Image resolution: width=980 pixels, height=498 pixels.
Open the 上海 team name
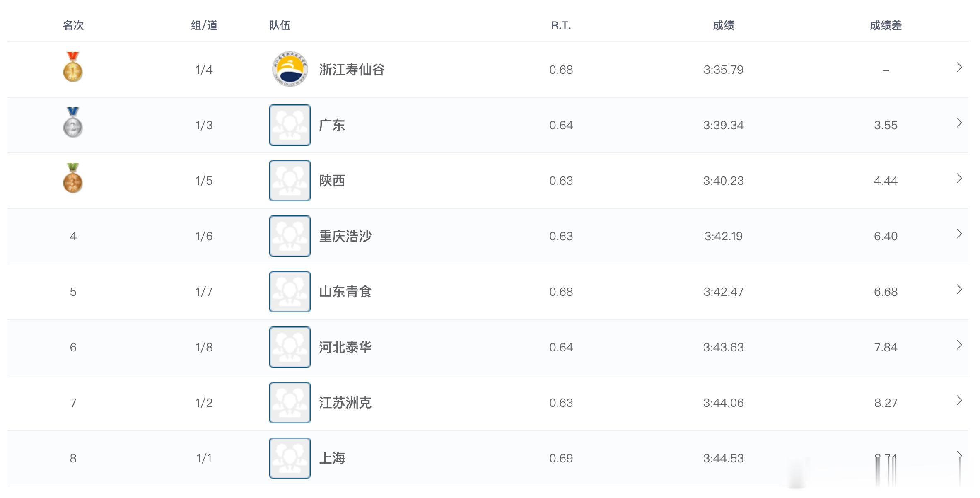tap(332, 458)
